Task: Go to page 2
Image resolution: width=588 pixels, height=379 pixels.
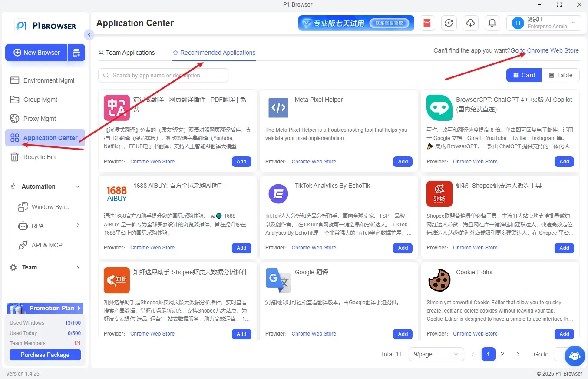Action: click(502, 354)
